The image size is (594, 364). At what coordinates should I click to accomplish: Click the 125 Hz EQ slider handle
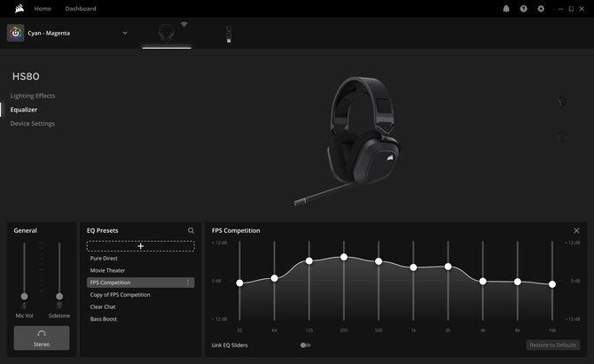point(309,260)
